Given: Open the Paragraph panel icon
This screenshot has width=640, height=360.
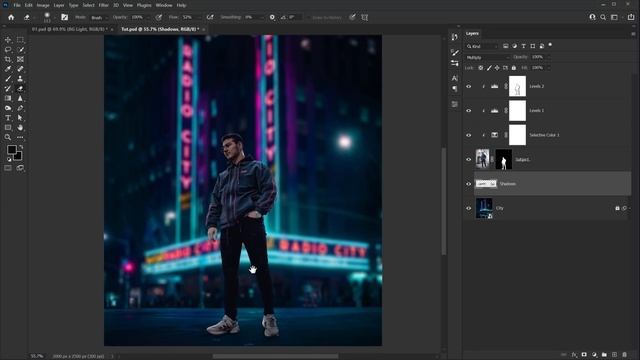Looking at the screenshot, I should [x=455, y=89].
